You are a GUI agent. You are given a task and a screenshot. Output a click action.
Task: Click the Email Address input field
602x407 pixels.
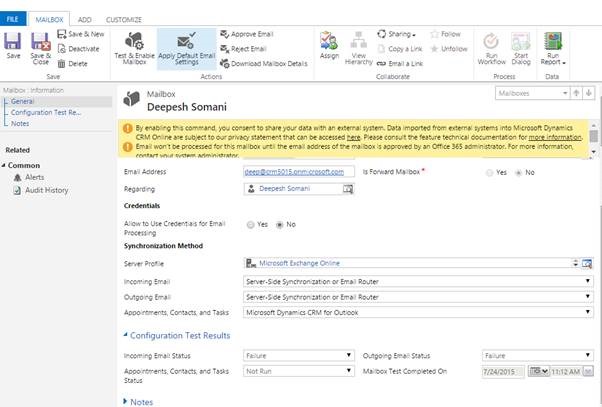(x=299, y=172)
